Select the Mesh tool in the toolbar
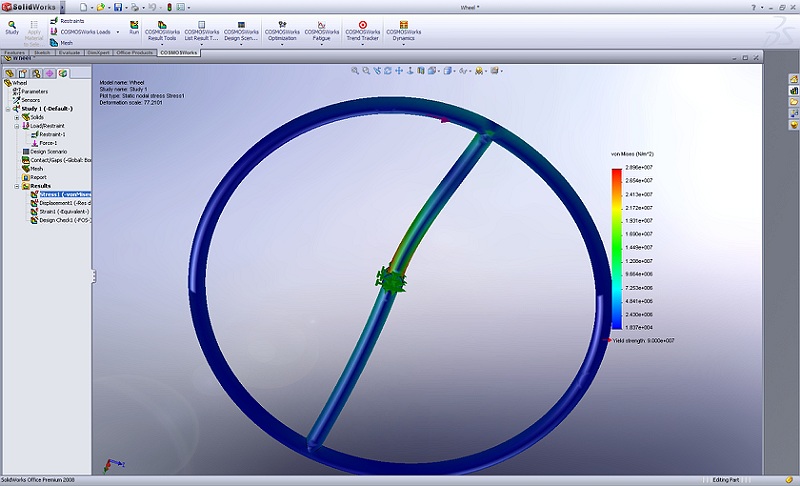The image size is (800, 486). 60,43
